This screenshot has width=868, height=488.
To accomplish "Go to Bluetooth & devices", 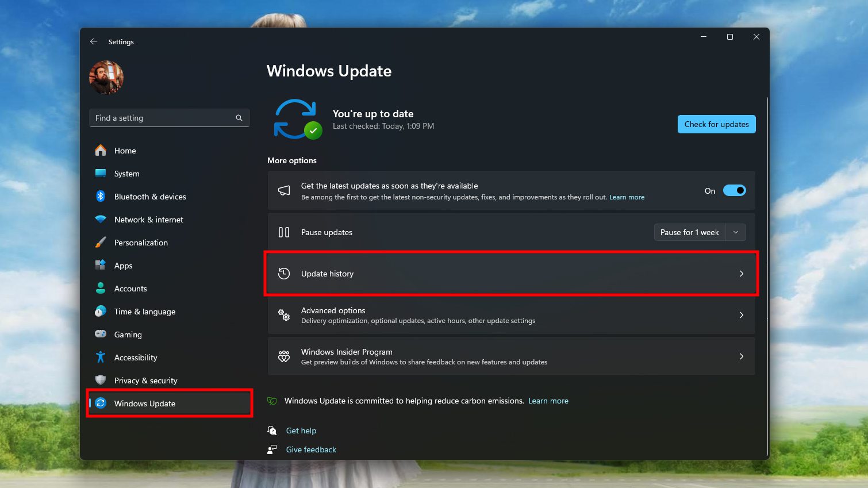I will coord(170,197).
